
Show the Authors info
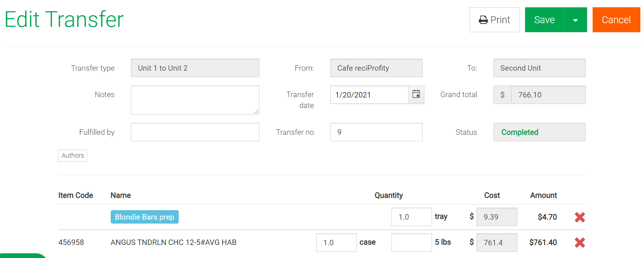tap(73, 155)
